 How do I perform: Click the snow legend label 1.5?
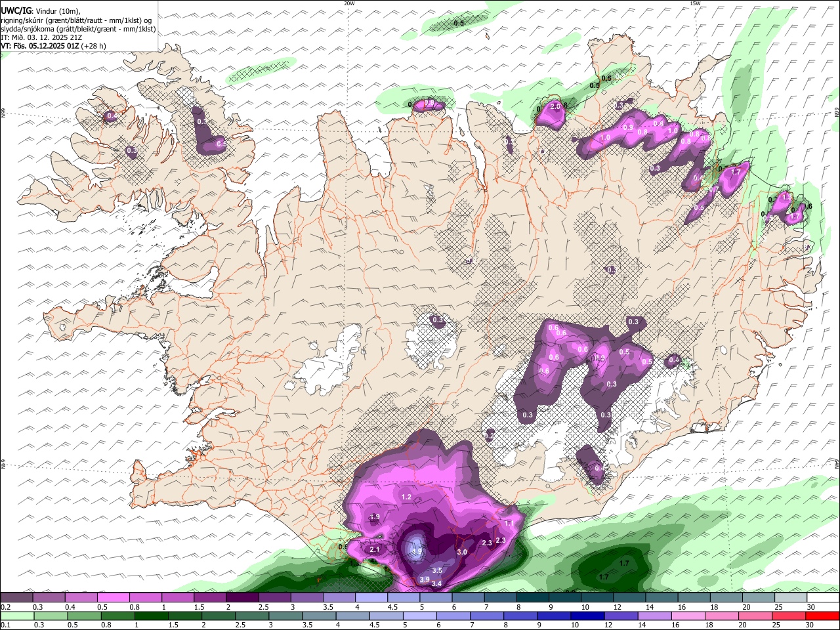click(x=198, y=607)
